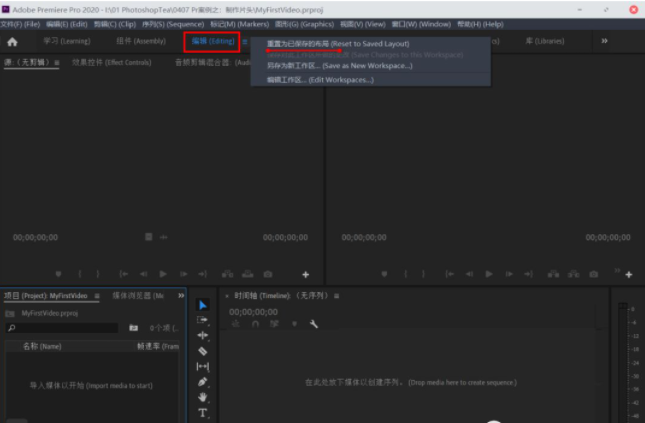Click the Lift button in Program monitor
Screen dimensions: 645x423
[x=553, y=274]
